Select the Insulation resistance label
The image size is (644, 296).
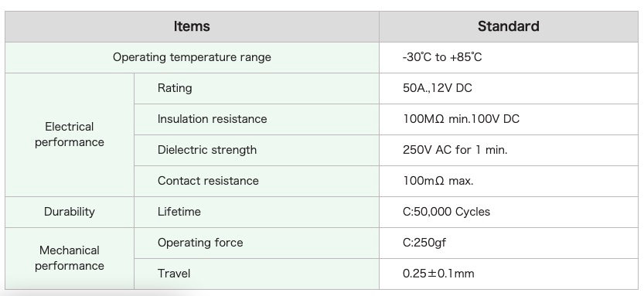212,119
